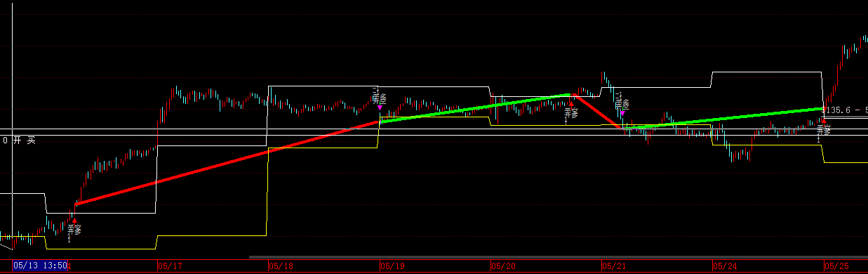Select the green trend line from 05/21 to 05/25
This screenshot has width=868, height=274.
click(x=723, y=119)
